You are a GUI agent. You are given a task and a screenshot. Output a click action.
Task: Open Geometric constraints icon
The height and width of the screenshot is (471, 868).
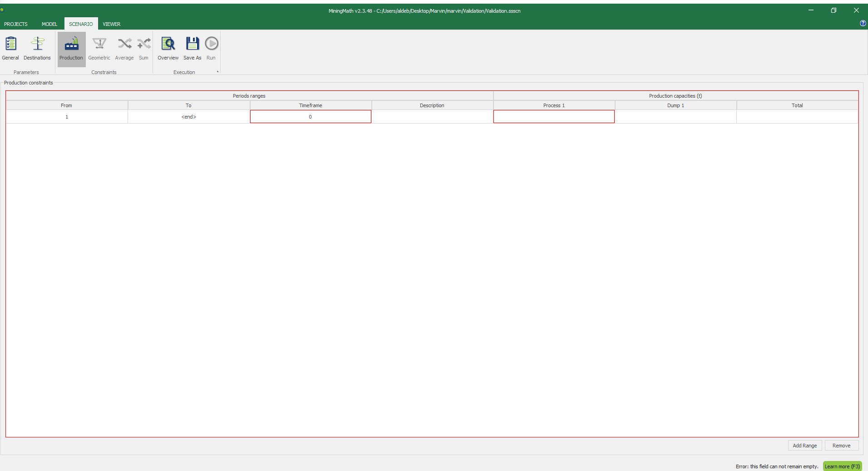(99, 44)
